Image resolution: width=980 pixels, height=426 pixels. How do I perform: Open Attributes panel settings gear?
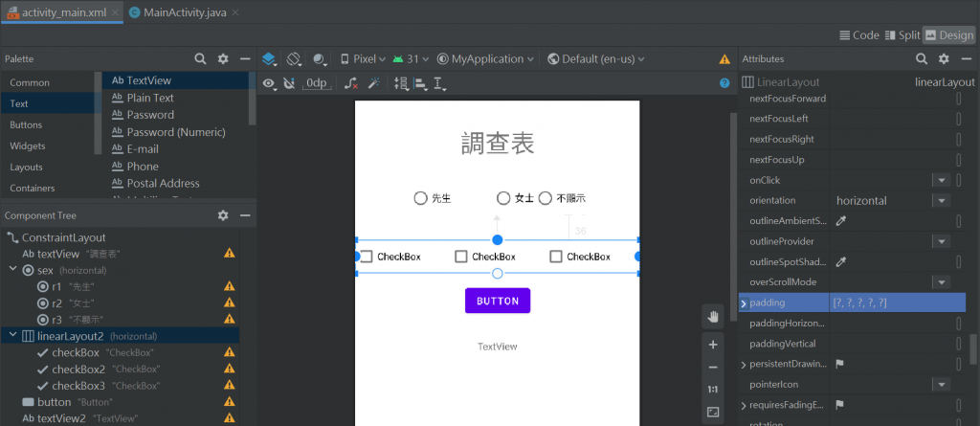(944, 58)
